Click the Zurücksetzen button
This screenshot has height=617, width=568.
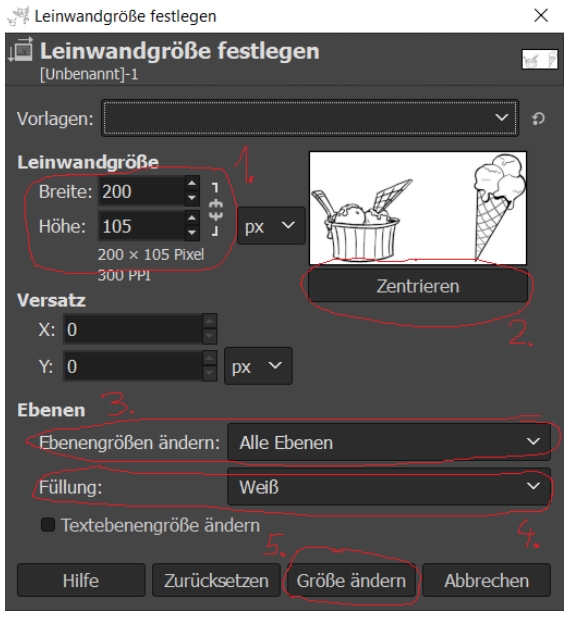216,580
